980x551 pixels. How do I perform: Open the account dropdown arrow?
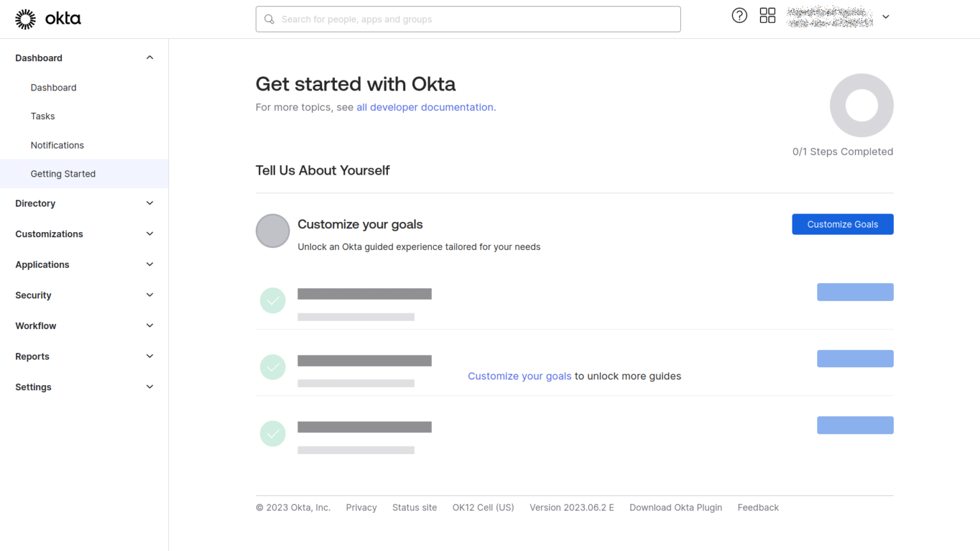pyautogui.click(x=886, y=17)
